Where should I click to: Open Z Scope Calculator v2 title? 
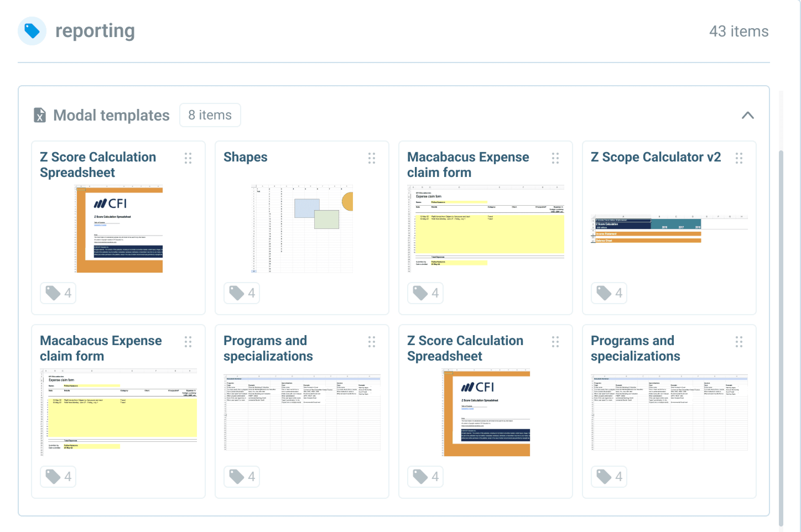656,157
